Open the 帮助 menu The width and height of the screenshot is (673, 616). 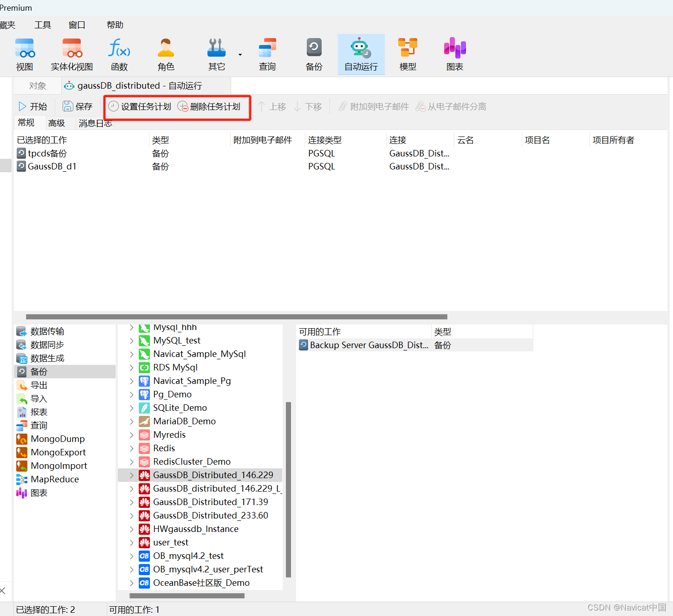(115, 25)
